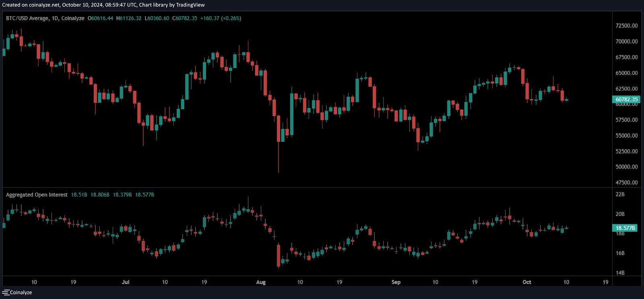Click the 52500.00 price axis label
644x299 pixels.
627,152
